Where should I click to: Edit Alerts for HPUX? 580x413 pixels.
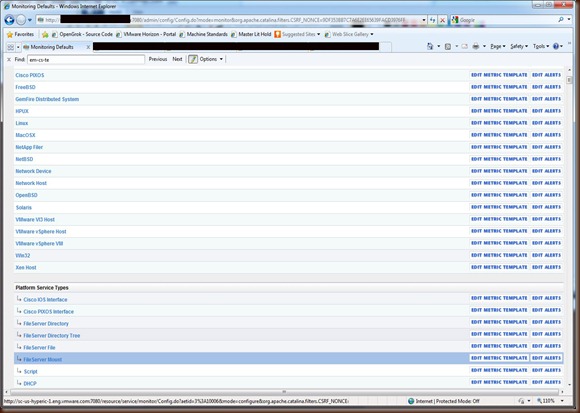546,111
